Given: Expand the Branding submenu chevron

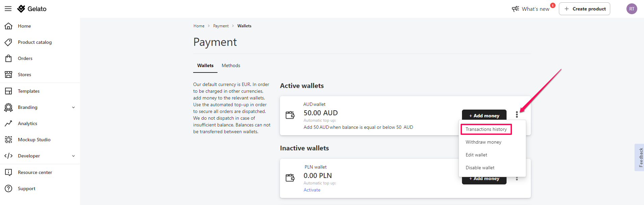Looking at the screenshot, I should [73, 108].
